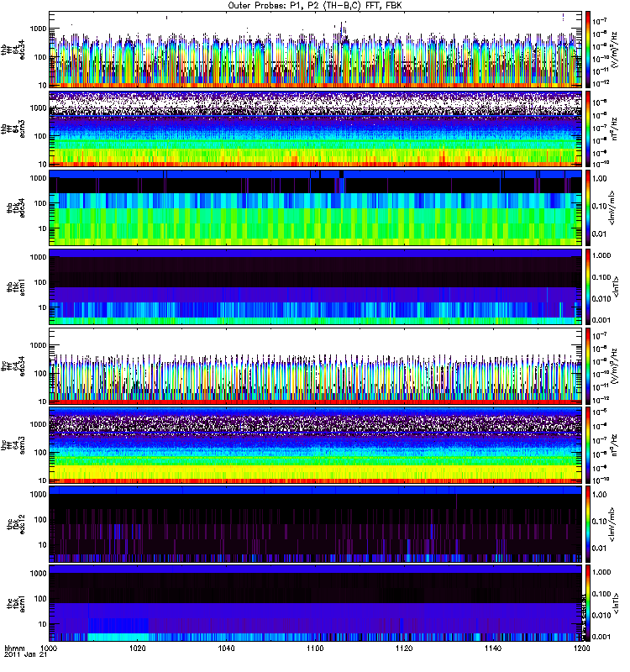The image size is (630, 672).
Task: Click the (V/m)²/Hz unit label of thb edc34 colorbar
Action: coord(615,50)
